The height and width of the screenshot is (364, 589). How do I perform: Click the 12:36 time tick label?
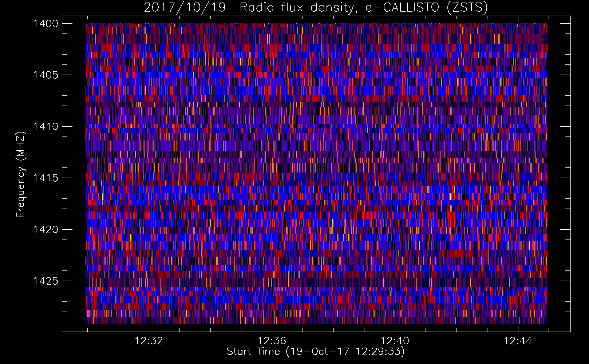tap(272, 341)
